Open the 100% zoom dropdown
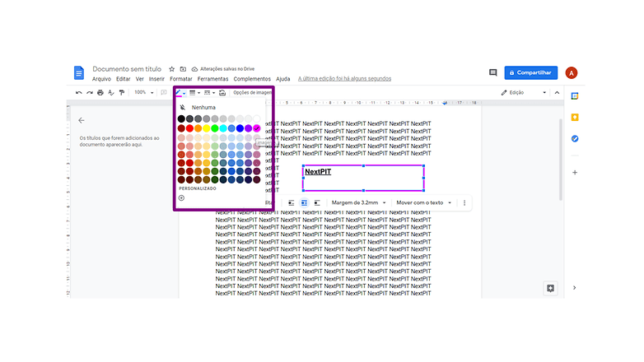Image resolution: width=644 pixels, height=362 pixels. [144, 93]
